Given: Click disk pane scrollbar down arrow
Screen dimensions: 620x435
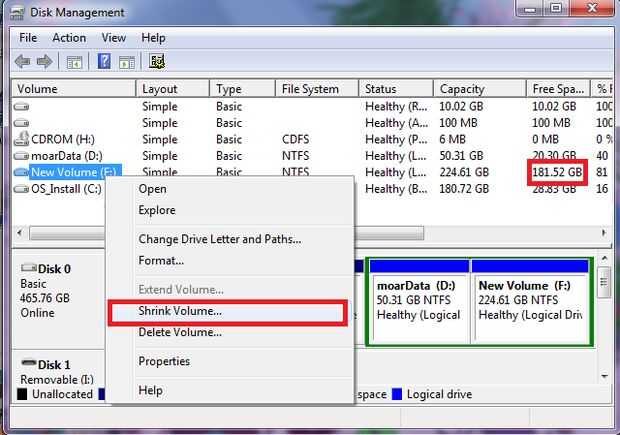Looking at the screenshot, I should [604, 376].
